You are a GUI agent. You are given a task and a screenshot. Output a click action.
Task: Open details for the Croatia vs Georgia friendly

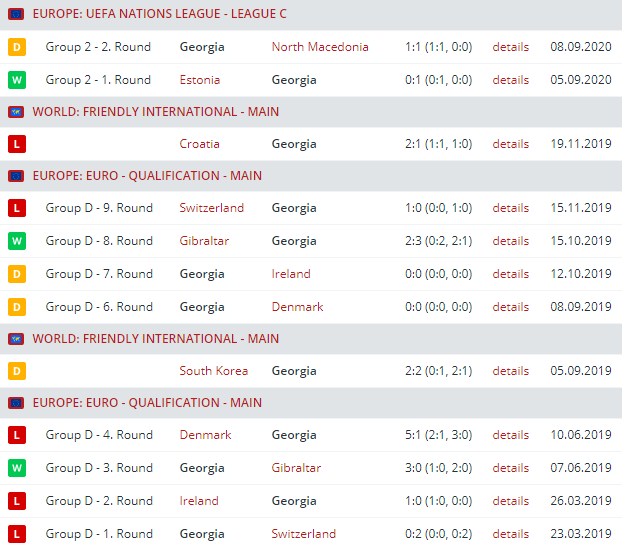coord(510,144)
